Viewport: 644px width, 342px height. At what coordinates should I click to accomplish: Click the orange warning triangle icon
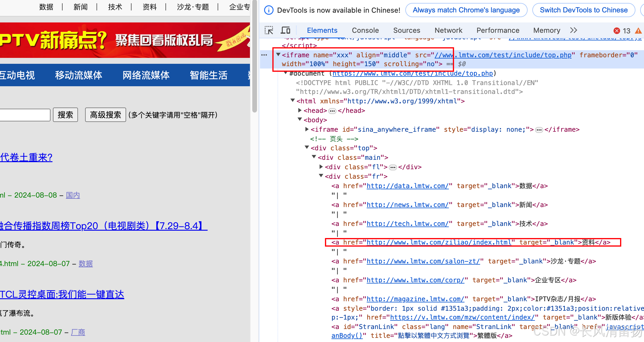tap(638, 31)
